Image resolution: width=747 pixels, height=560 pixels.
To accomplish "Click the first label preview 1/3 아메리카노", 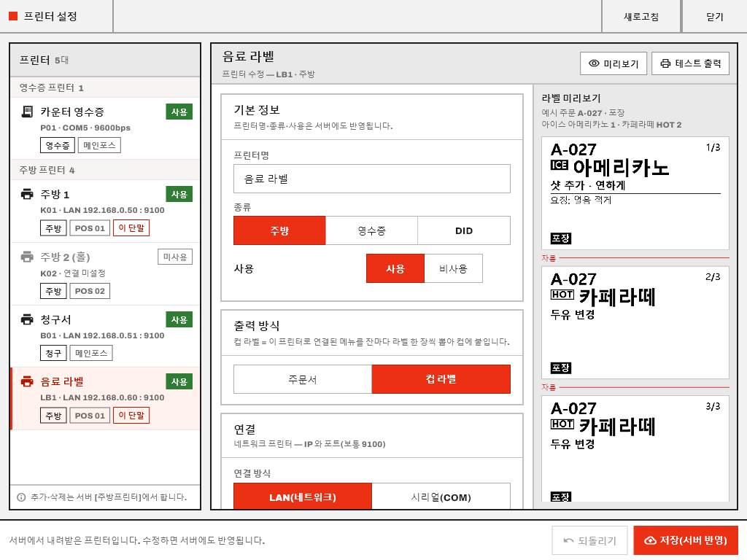I will (x=635, y=192).
